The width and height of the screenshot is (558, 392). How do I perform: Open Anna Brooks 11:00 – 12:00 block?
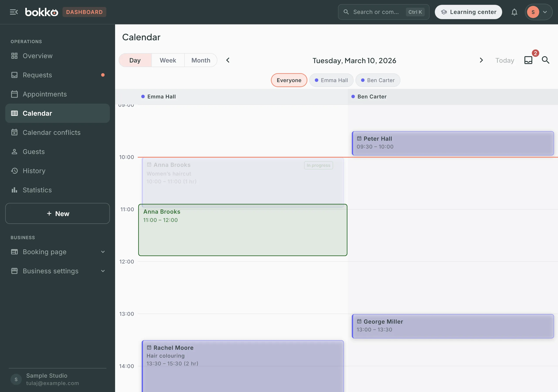(x=243, y=230)
